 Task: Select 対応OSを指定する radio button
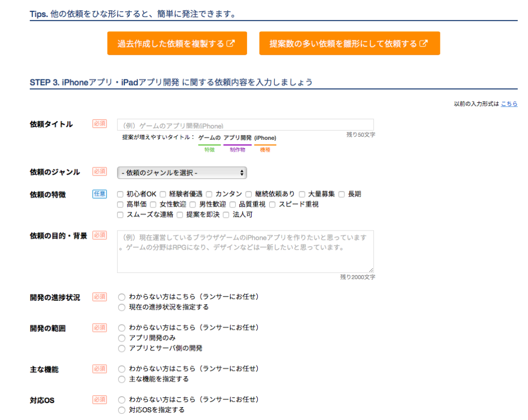[x=122, y=410]
